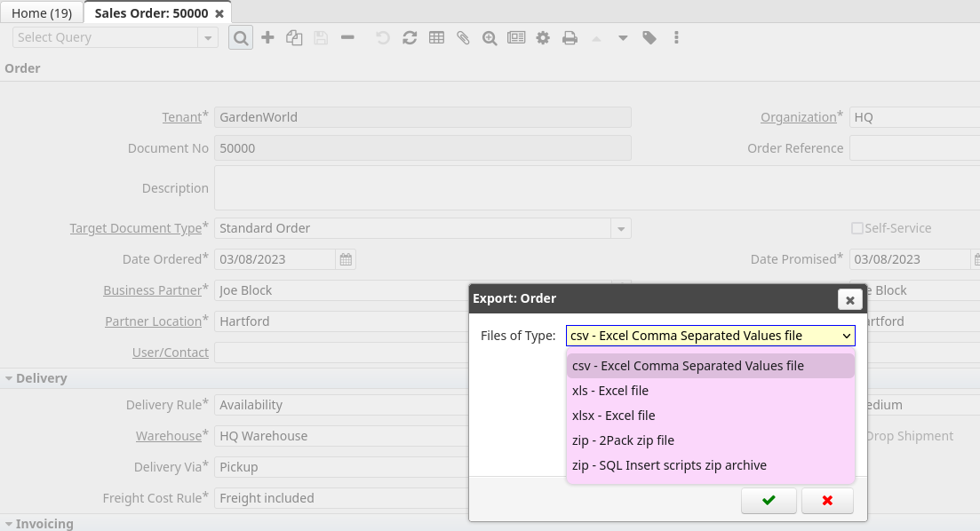Screen dimensions: 980x531
Task: Switch to grid view with the table icon
Action: [436, 37]
